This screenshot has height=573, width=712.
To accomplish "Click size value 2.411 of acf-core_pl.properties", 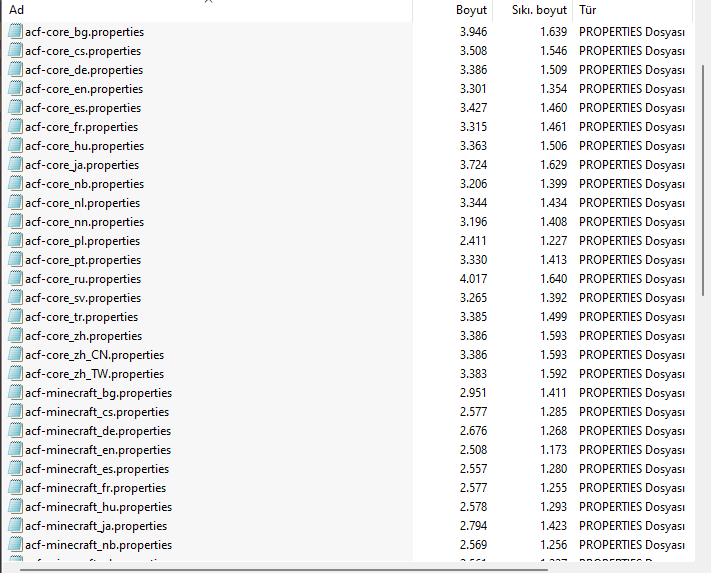I will [473, 241].
